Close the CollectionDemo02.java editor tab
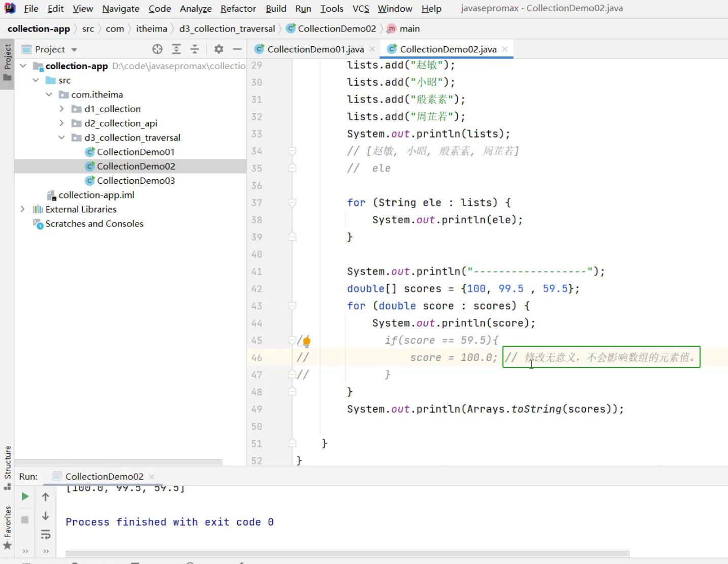The width and height of the screenshot is (728, 564). [x=505, y=49]
